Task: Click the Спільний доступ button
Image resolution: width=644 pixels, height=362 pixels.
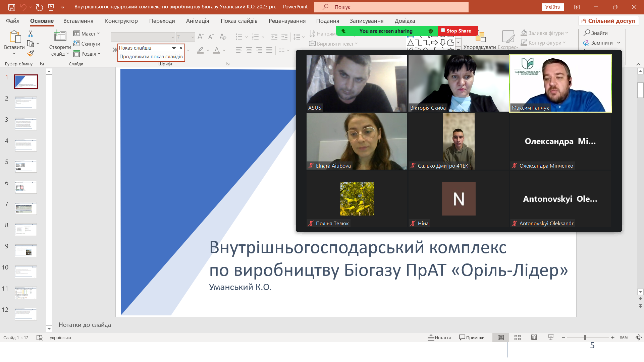Action: point(608,21)
